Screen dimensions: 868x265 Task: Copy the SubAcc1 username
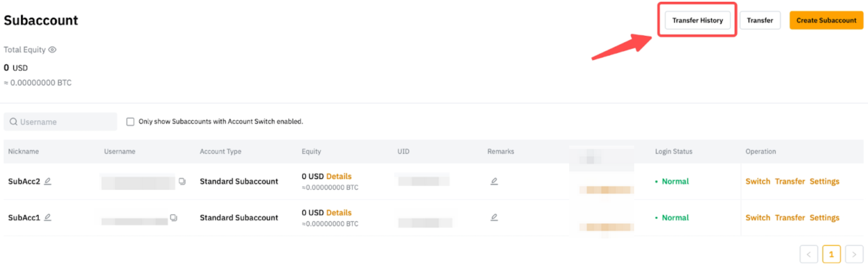pyautogui.click(x=173, y=218)
